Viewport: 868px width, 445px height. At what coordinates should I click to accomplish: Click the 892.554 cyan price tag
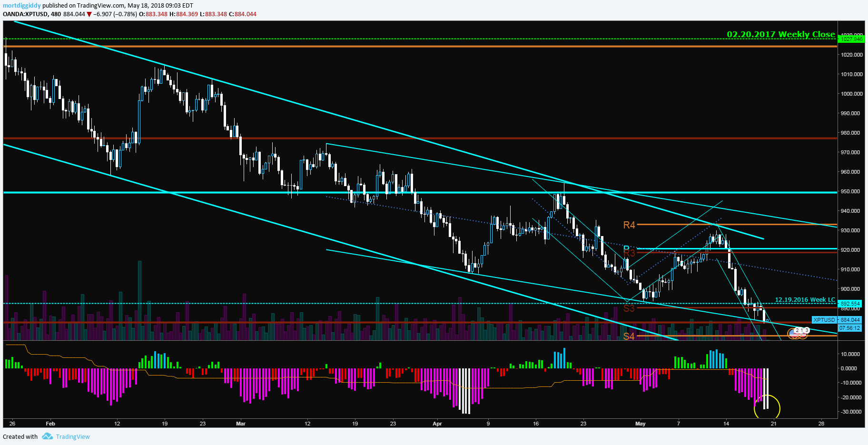[x=850, y=304]
